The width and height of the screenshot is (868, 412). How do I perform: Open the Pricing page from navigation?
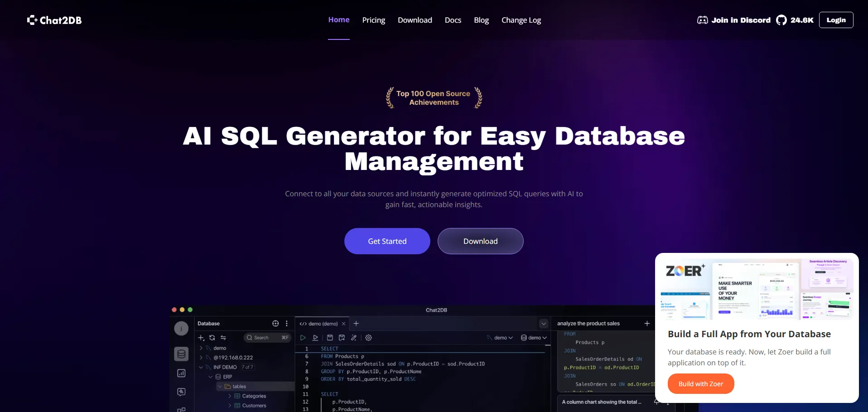[x=373, y=20]
